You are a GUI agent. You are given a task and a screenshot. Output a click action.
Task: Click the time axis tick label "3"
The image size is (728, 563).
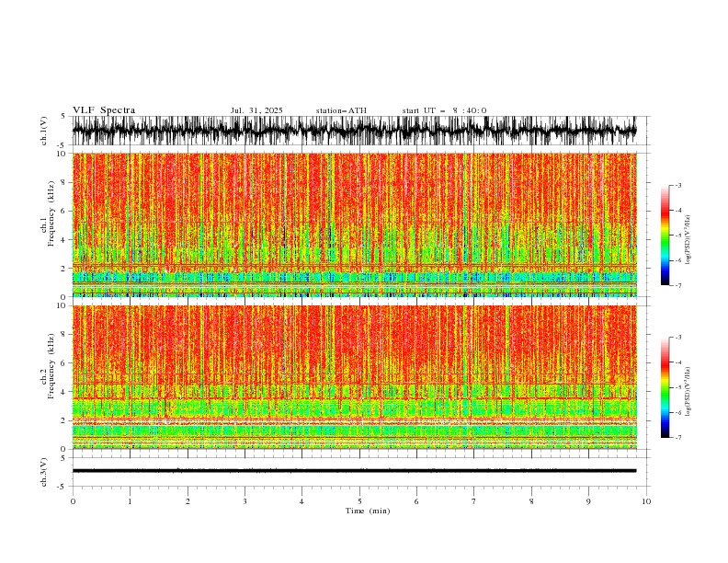245,501
